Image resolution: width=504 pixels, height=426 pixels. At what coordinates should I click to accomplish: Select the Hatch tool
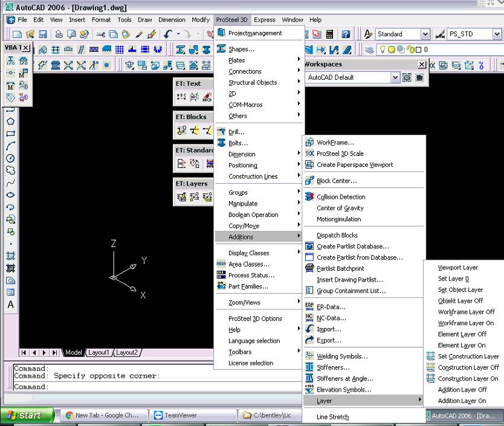[10, 256]
